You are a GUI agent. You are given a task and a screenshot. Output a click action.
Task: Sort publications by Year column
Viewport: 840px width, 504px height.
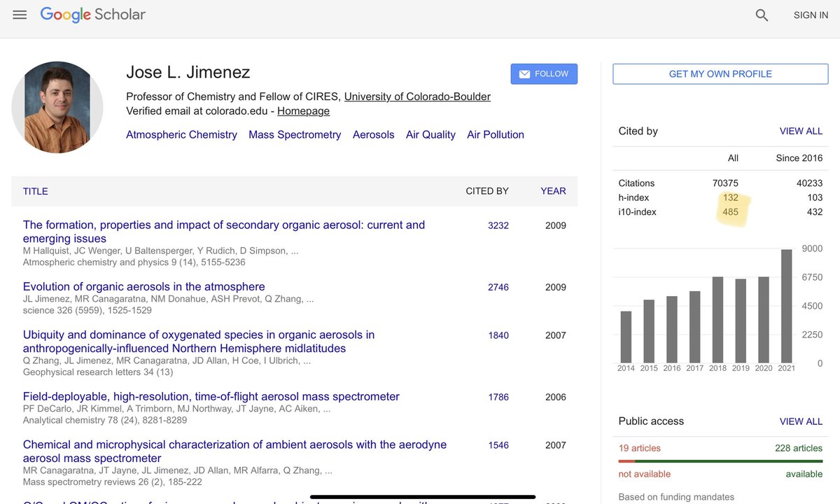[x=553, y=191]
